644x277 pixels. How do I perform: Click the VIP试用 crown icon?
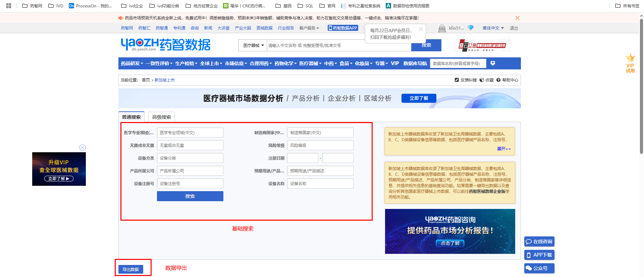pyautogui.click(x=630, y=63)
